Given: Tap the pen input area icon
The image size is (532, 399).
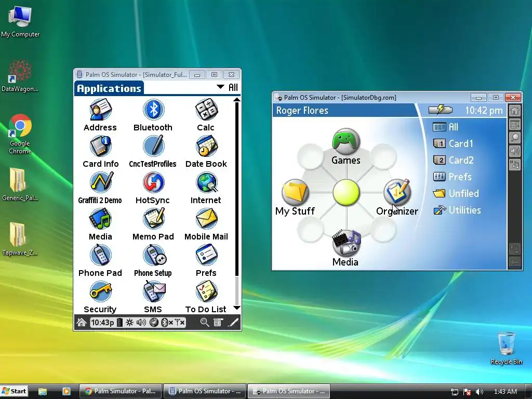Looking at the screenshot, I should (233, 322).
